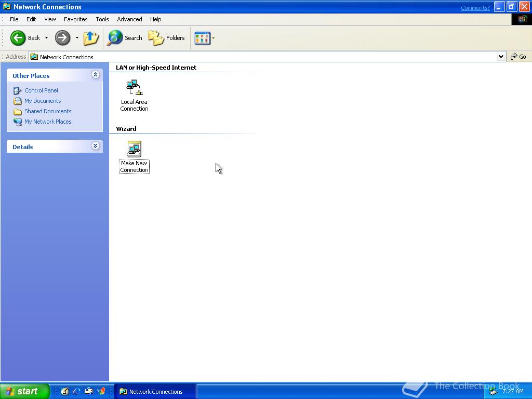
Task: Click the Search toolbar icon
Action: [x=125, y=37]
